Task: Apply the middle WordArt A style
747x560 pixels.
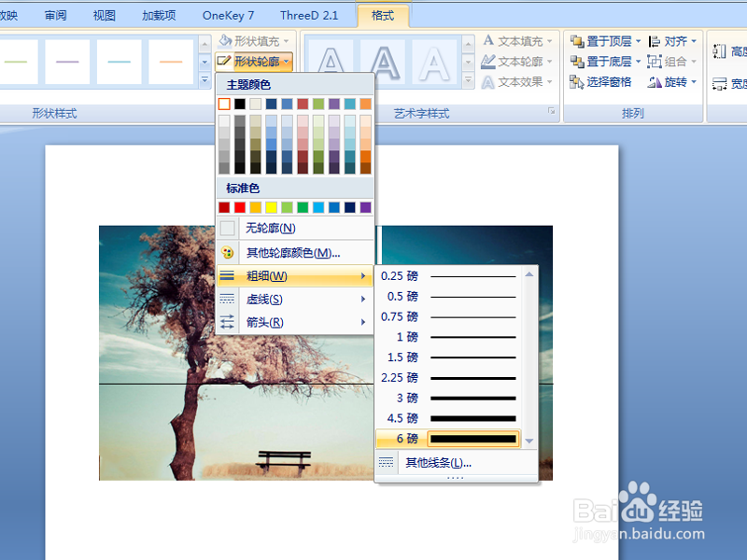Action: [383, 62]
